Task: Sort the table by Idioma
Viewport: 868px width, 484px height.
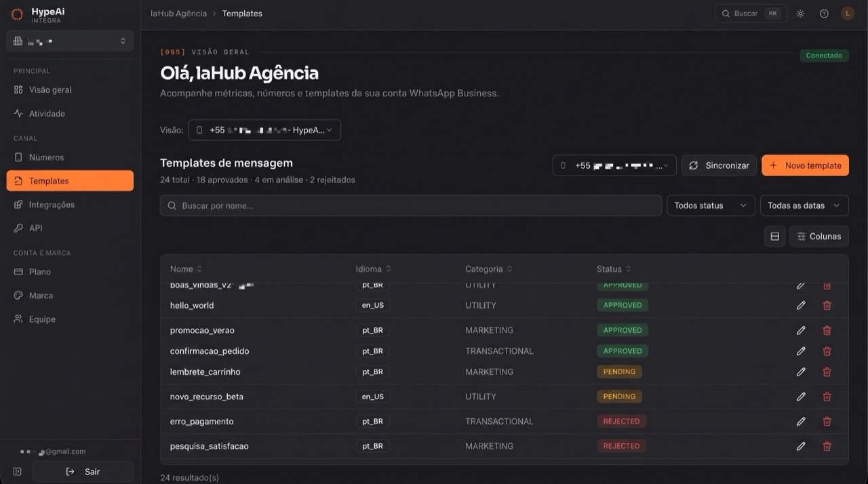Action: pyautogui.click(x=373, y=269)
